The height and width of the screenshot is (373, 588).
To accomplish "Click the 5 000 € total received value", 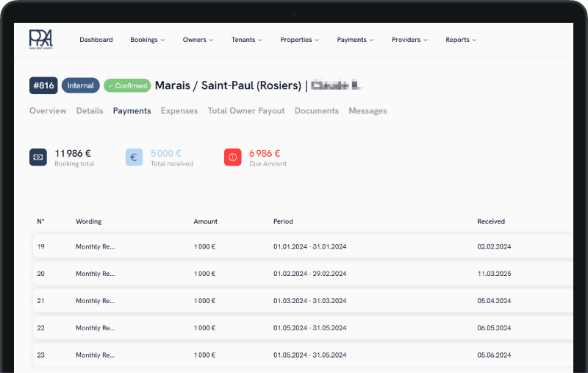I will coord(166,154).
